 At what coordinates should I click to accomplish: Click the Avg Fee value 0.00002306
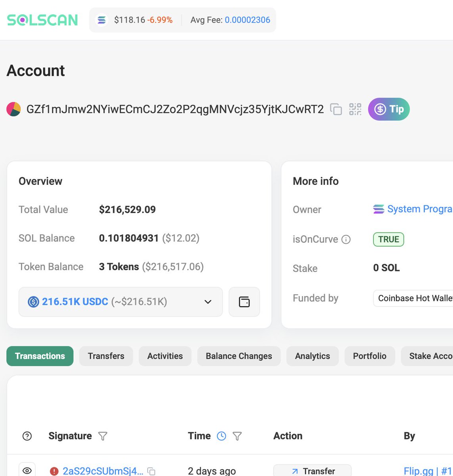pos(248,20)
